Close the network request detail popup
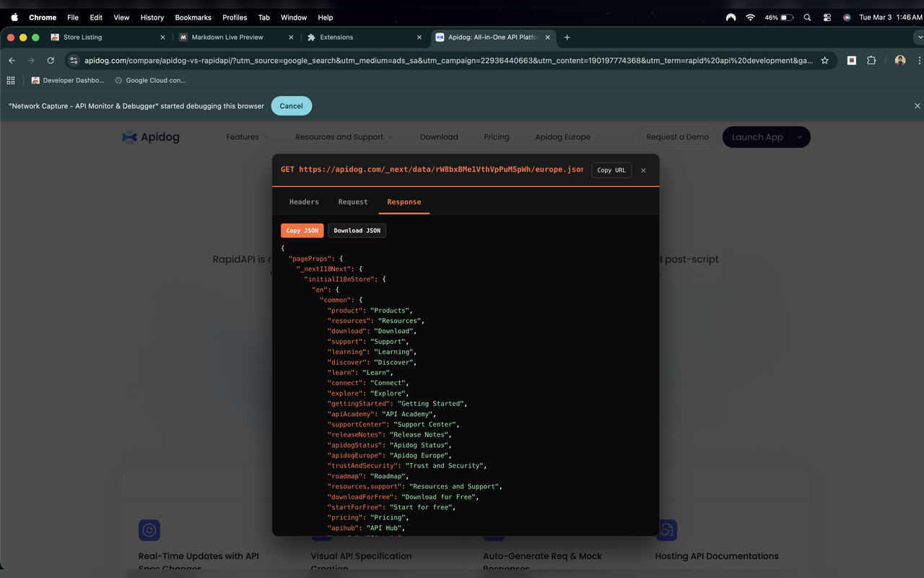Screen dimensions: 924x578 (x=643, y=171)
